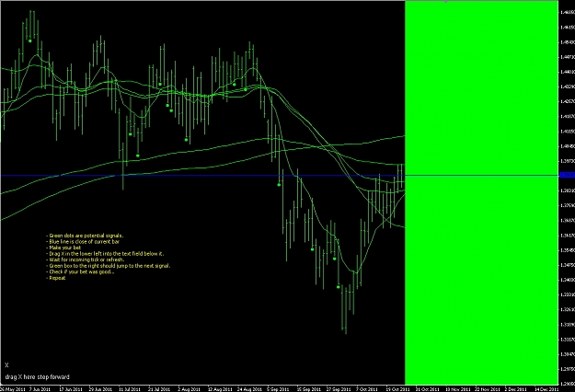Click the '2 Aug 2011' date label
575x392 pixels.
click(x=189, y=389)
